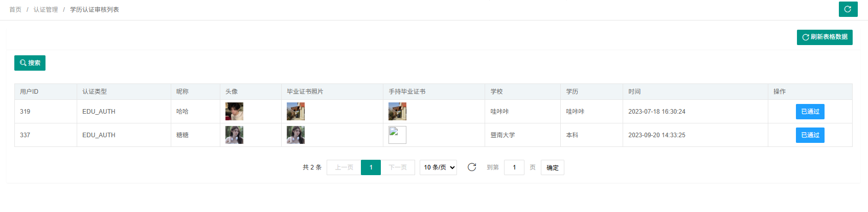The image size is (868, 212).
Task: Click the 搜索 search button
Action: click(30, 63)
